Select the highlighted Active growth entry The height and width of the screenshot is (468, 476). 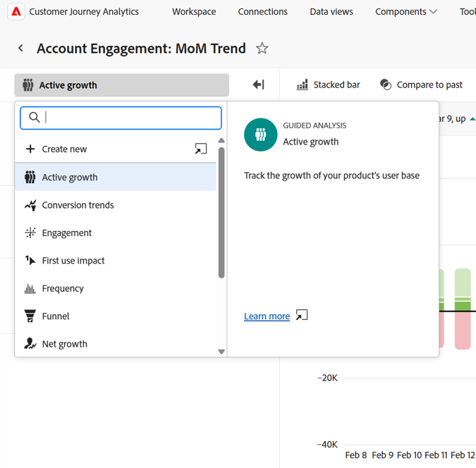(x=116, y=177)
